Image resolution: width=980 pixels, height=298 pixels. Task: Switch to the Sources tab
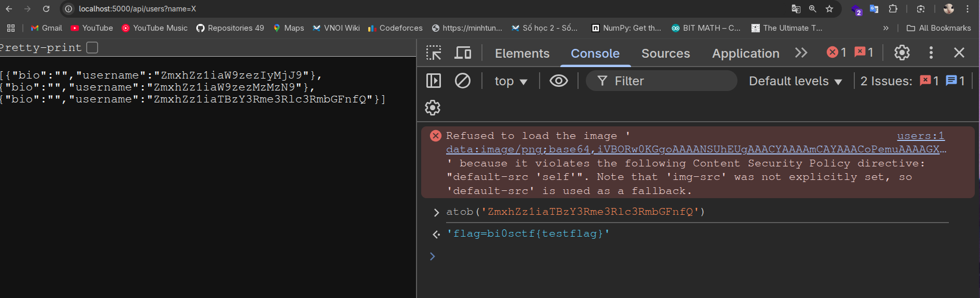coord(665,54)
